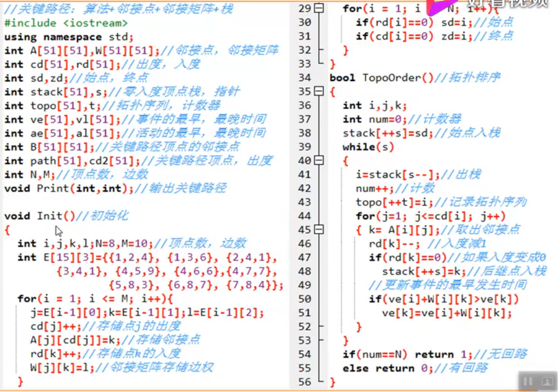
Task: Click 'for(i = 1; i <= M; i++){' line
Action: click(x=95, y=299)
